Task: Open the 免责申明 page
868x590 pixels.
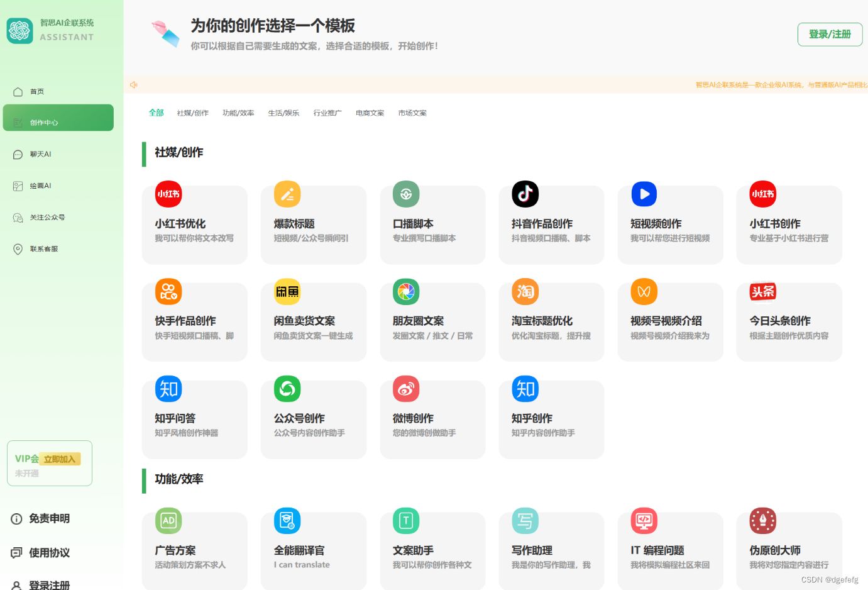Action: click(x=42, y=518)
